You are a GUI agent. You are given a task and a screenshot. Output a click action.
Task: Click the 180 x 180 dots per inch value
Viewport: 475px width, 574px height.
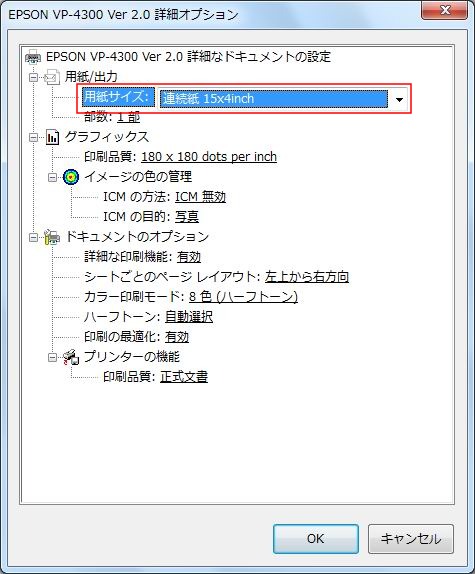tap(209, 157)
